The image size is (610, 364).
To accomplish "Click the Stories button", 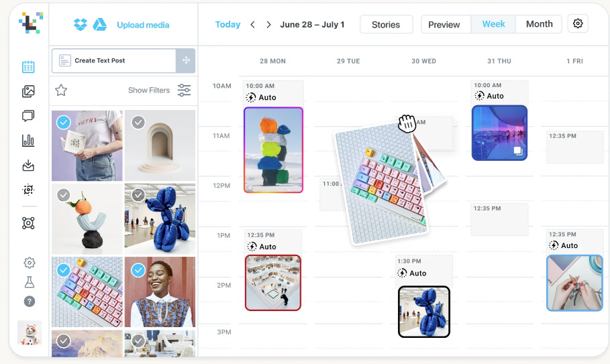I will (386, 25).
